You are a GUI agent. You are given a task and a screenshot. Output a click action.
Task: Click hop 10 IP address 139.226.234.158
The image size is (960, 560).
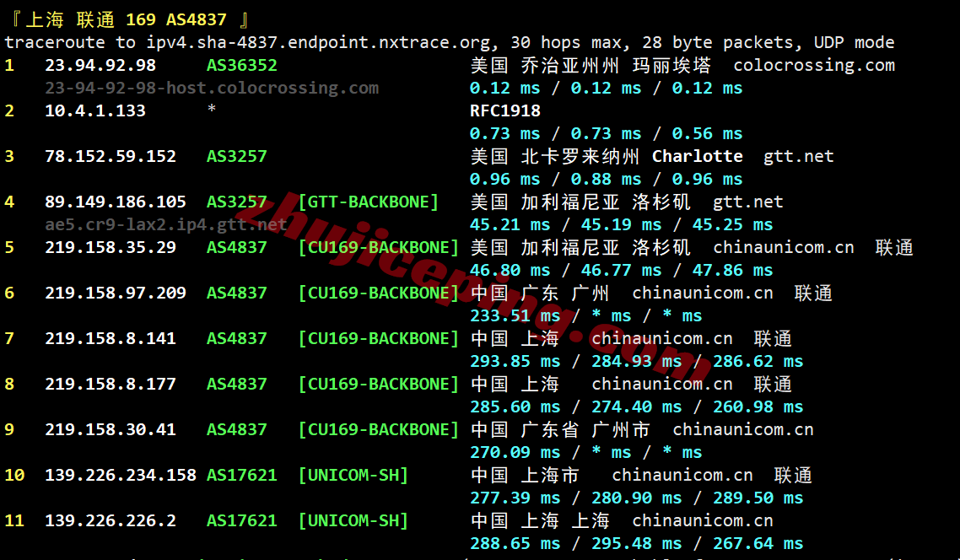tap(121, 475)
